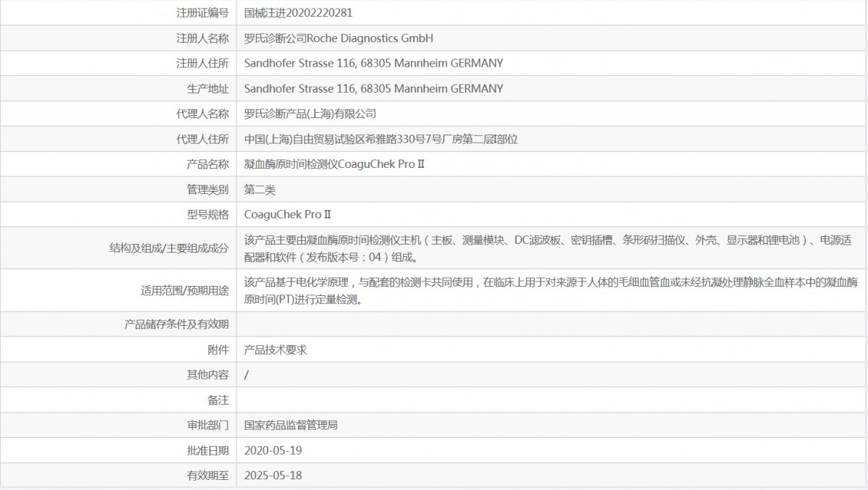Viewport: 868px width, 490px height.
Task: Click the label 结构及组成/主要组成成分
Action: click(x=169, y=248)
